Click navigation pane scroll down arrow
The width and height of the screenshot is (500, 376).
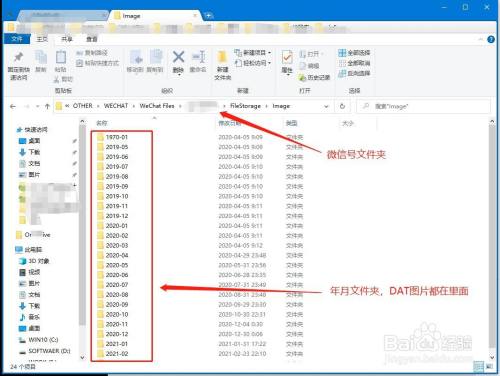[82, 357]
